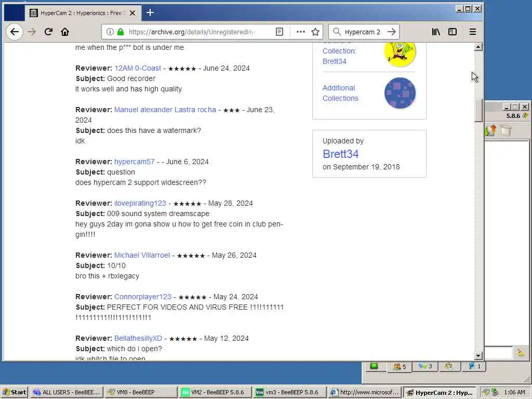Show site information via the info icon
This screenshot has width=532, height=399.
pos(110,32)
